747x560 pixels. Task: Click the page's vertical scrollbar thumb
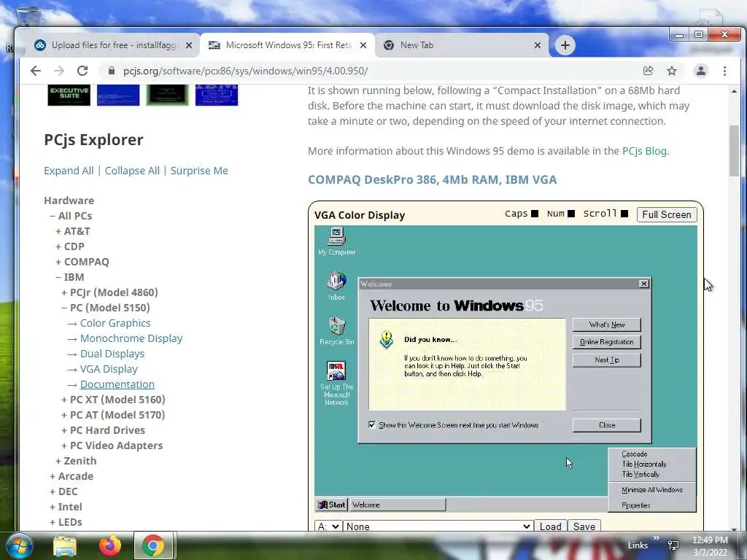pos(734,150)
